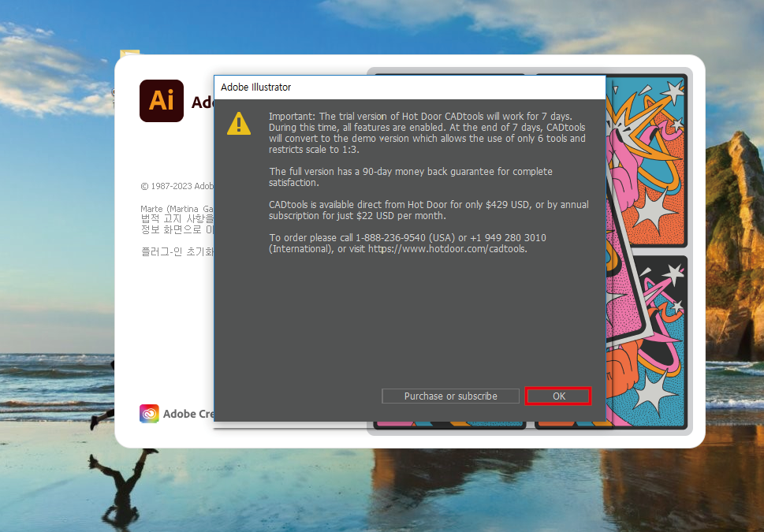Viewport: 764px width, 532px height.
Task: Click the 'Marte (Martina Ga' credit text
Action: click(x=177, y=209)
